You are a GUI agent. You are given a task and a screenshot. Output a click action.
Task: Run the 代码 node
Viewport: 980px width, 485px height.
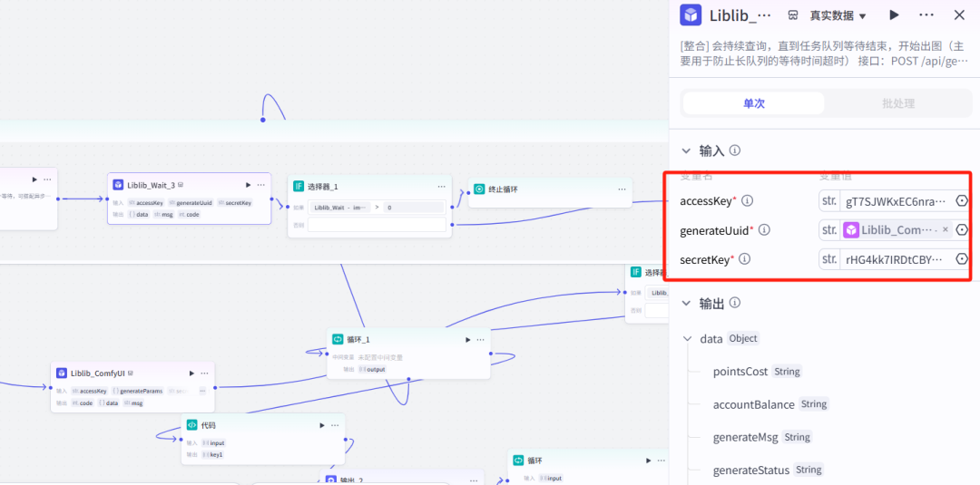click(322, 425)
